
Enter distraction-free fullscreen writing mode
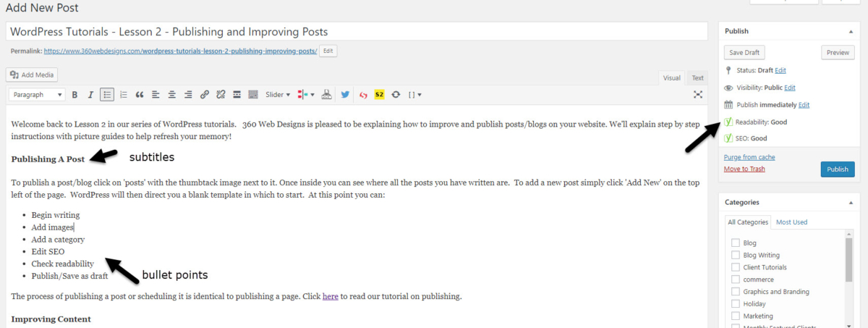pyautogui.click(x=698, y=94)
